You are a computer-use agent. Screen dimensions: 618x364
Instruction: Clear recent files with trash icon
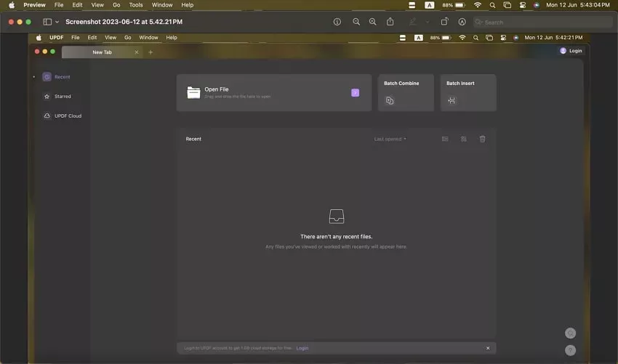pyautogui.click(x=483, y=139)
